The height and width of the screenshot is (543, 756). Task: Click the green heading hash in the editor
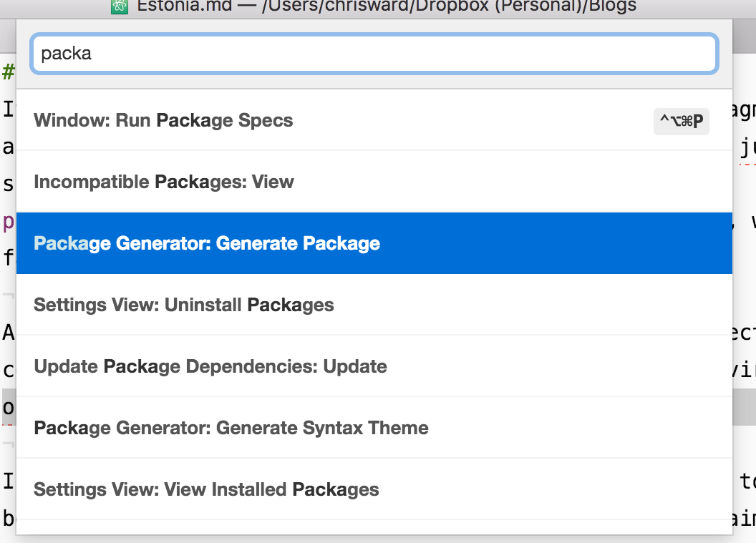coord(8,72)
